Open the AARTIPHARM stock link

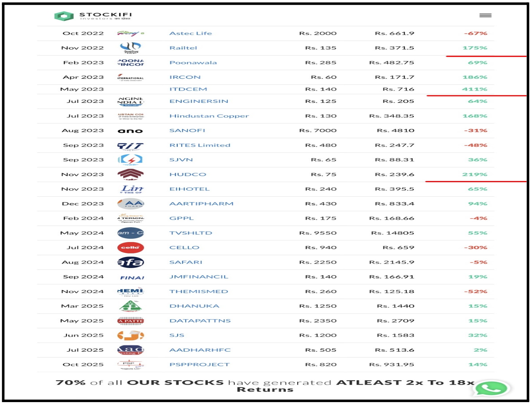(x=202, y=204)
